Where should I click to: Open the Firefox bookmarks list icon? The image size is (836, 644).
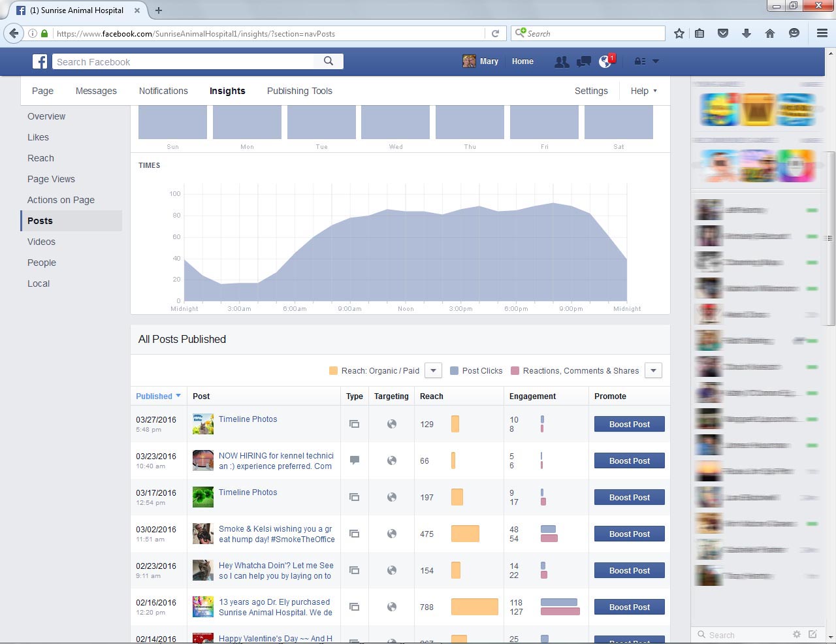point(699,33)
